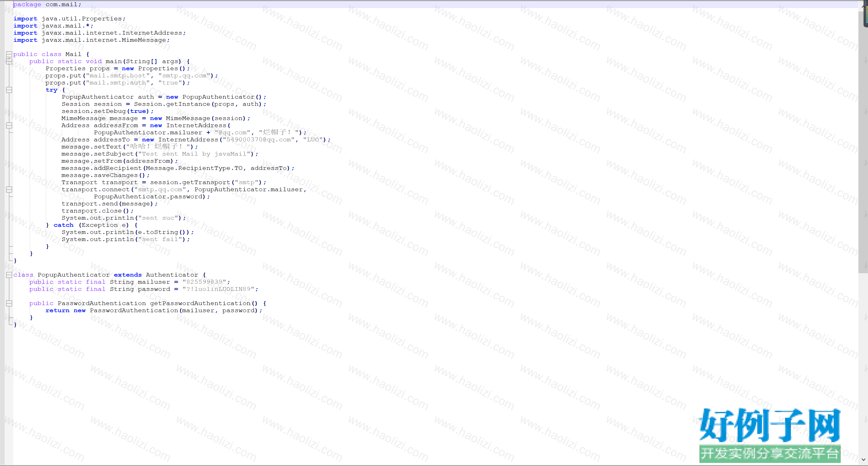Click the 'System.out.println(e.toString());' line
The height and width of the screenshot is (466, 868).
pos(128,232)
